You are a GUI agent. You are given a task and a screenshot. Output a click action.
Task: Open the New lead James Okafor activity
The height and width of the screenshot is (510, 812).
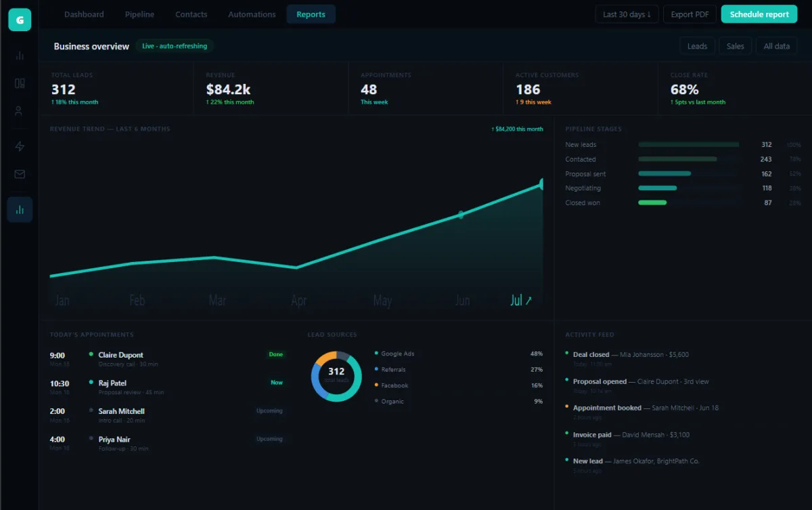[x=682, y=465]
